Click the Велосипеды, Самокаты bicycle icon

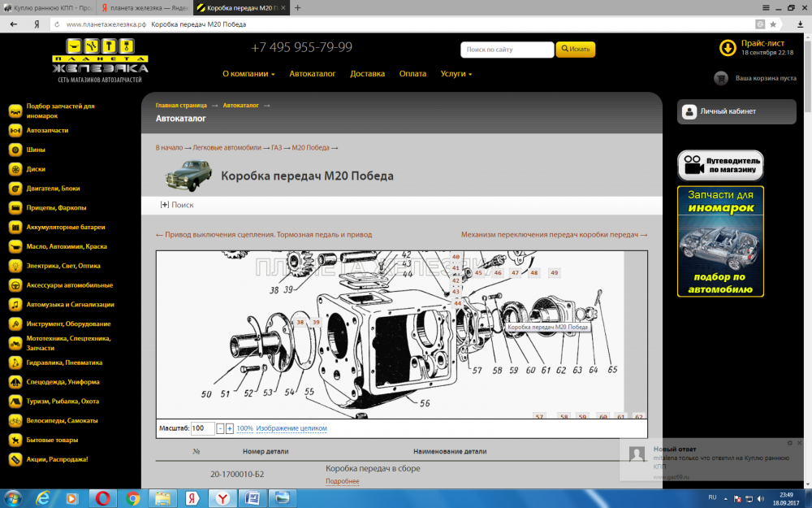coord(15,421)
